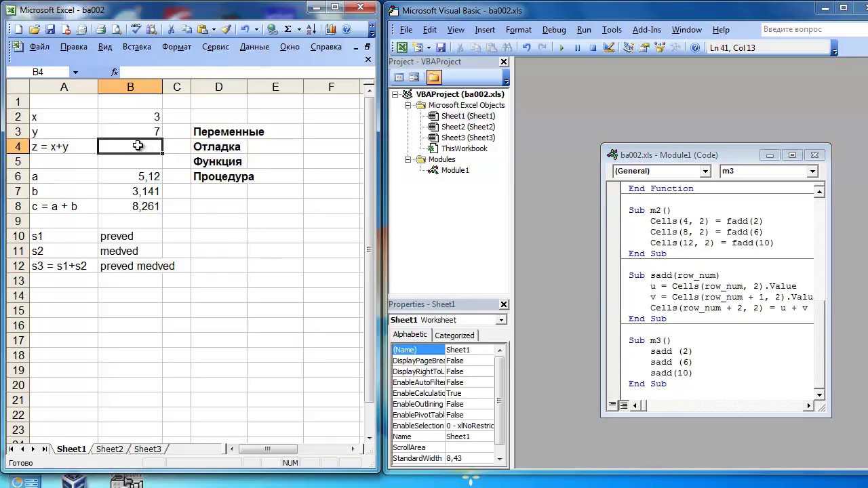
Task: Click the Open file icon in Excel toolbar
Action: [x=33, y=29]
